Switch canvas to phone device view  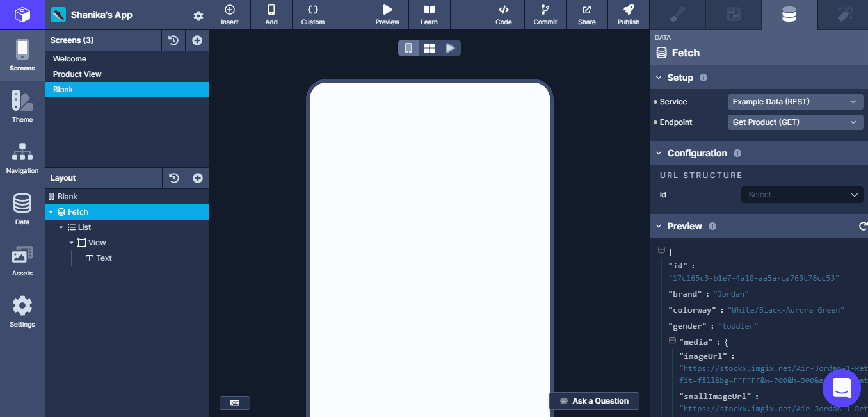[x=408, y=48]
